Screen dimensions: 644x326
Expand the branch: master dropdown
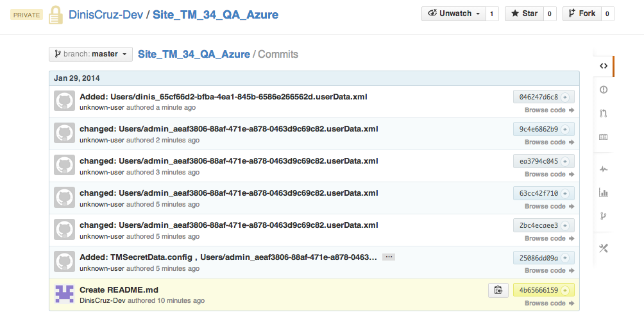coord(90,54)
